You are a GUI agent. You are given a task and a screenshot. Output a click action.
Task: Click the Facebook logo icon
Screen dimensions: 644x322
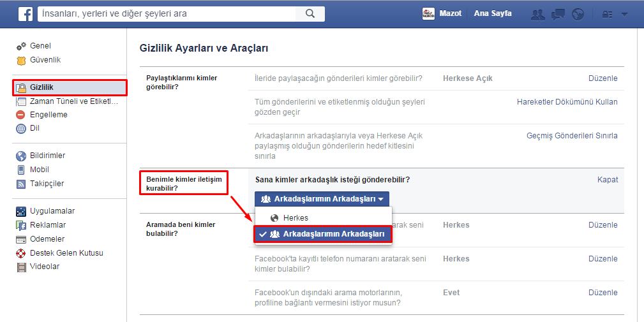coord(26,13)
